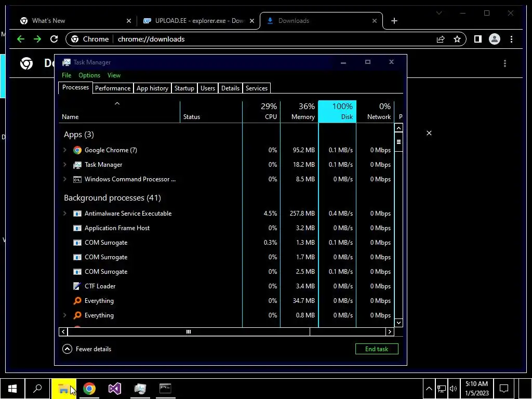Open Chrome's three-dot menu
532x399 pixels.
[511, 39]
